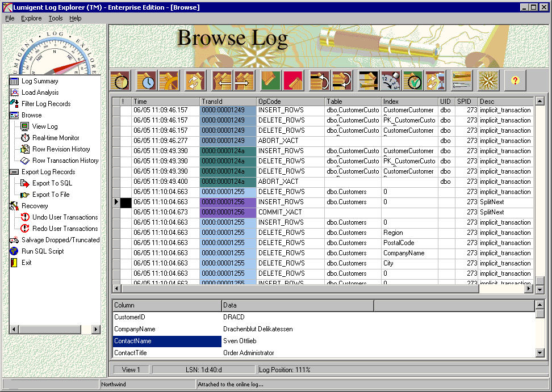
Task: Click the Desc column header
Action: click(x=506, y=101)
